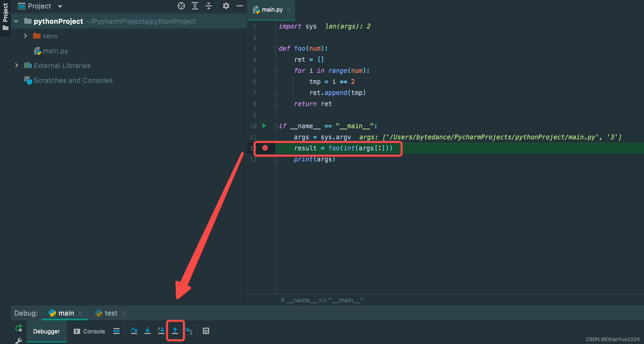This screenshot has width=644, height=344.
Task: Click the Evaluate Expression calculator icon
Action: tap(206, 331)
